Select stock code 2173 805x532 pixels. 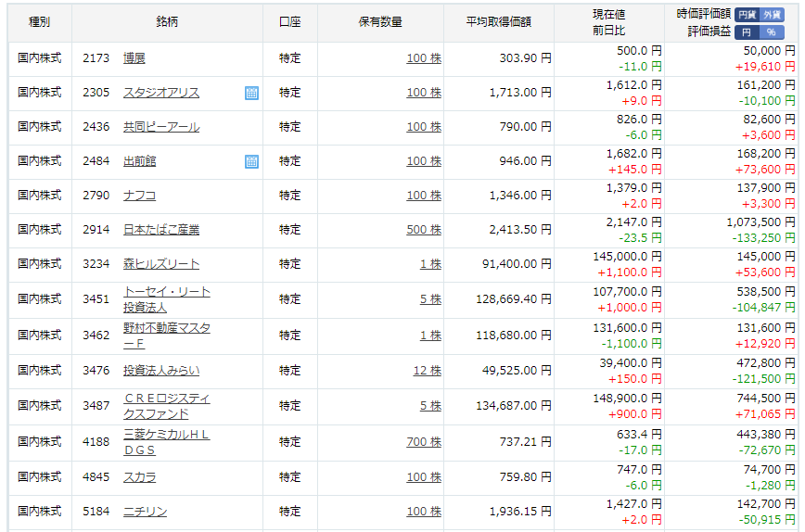click(x=96, y=58)
